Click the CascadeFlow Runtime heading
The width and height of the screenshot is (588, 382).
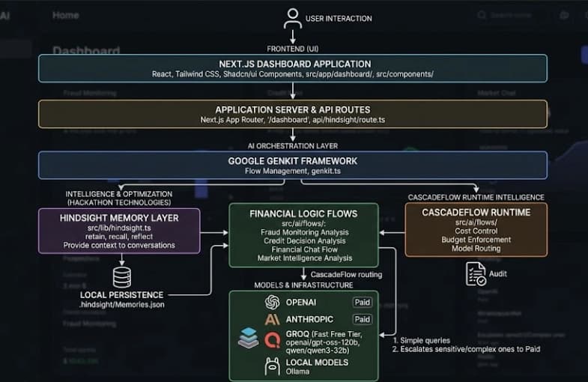[x=476, y=213]
